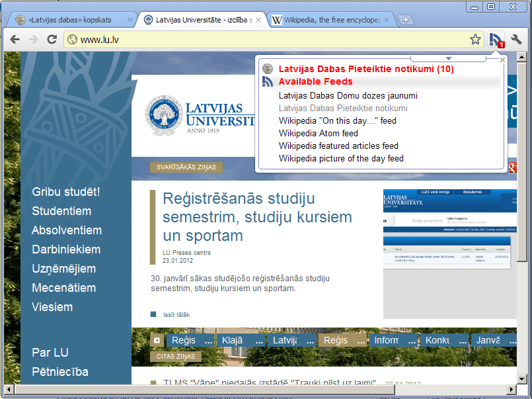Select the Konku... news tab

click(445, 340)
